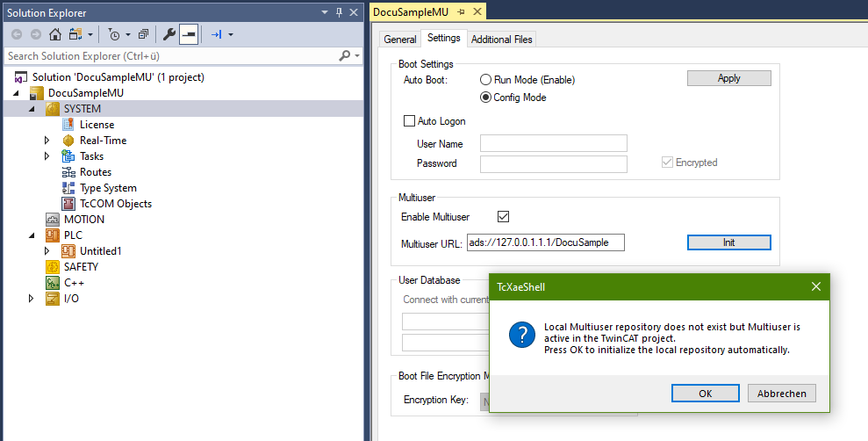
Task: Open the dropdown next to the blue arrow icon
Action: (x=231, y=35)
